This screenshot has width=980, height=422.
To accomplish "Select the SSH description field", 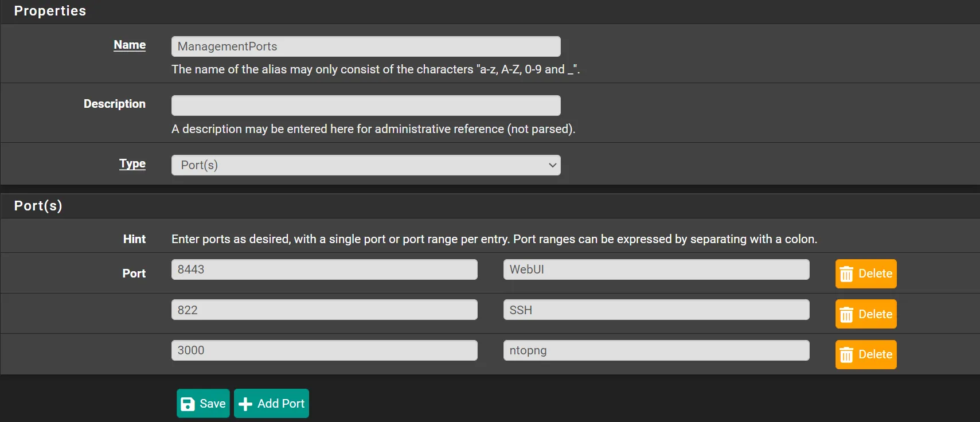I will [x=656, y=310].
